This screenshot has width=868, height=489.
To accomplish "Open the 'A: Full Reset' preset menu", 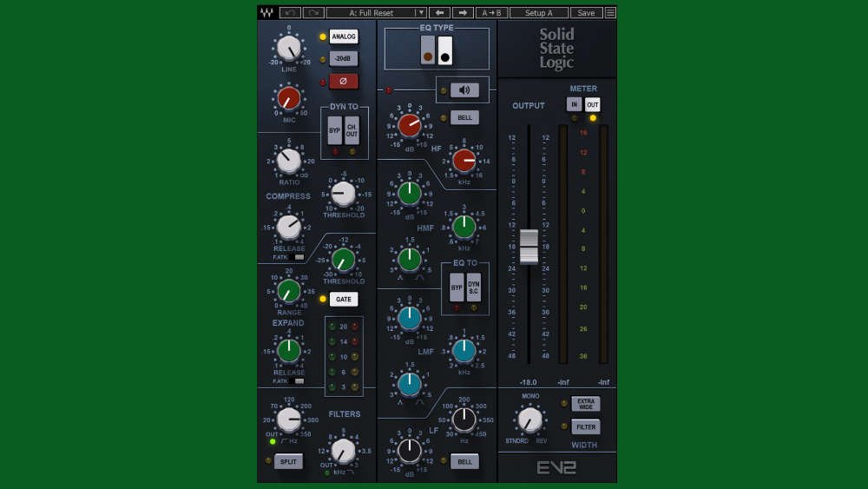I will [x=371, y=13].
